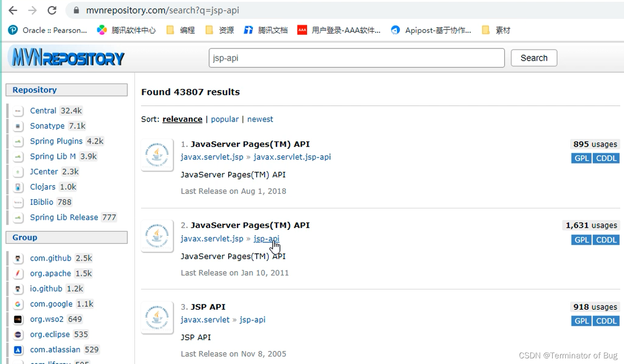This screenshot has height=364, width=624.
Task: Click the browser back arrow
Action: coord(13,10)
